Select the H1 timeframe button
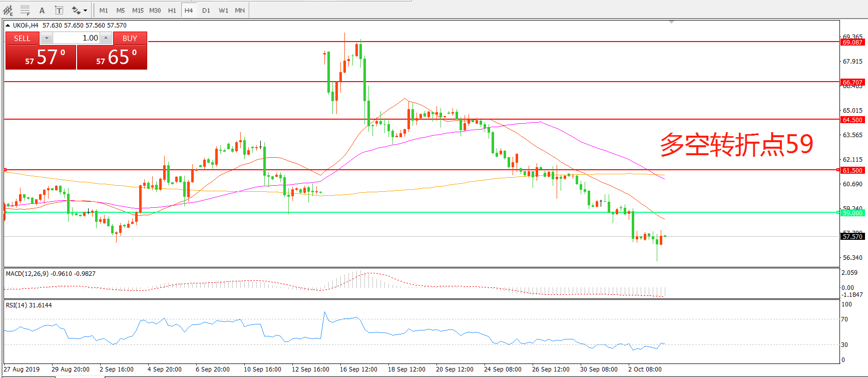868x378 pixels. [172, 10]
